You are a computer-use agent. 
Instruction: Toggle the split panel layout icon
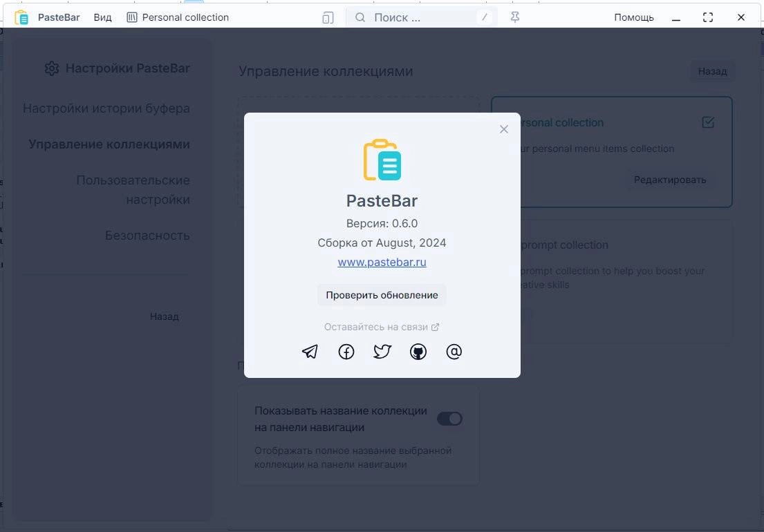(328, 17)
